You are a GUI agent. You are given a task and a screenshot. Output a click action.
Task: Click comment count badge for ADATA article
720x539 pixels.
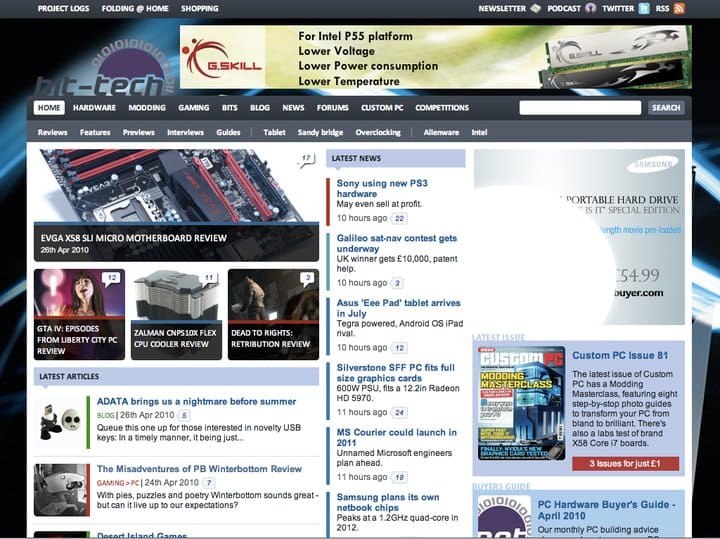coord(185,415)
